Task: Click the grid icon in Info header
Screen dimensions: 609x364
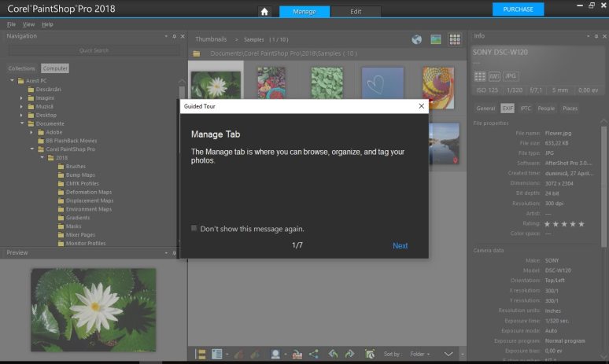Action: click(480, 76)
